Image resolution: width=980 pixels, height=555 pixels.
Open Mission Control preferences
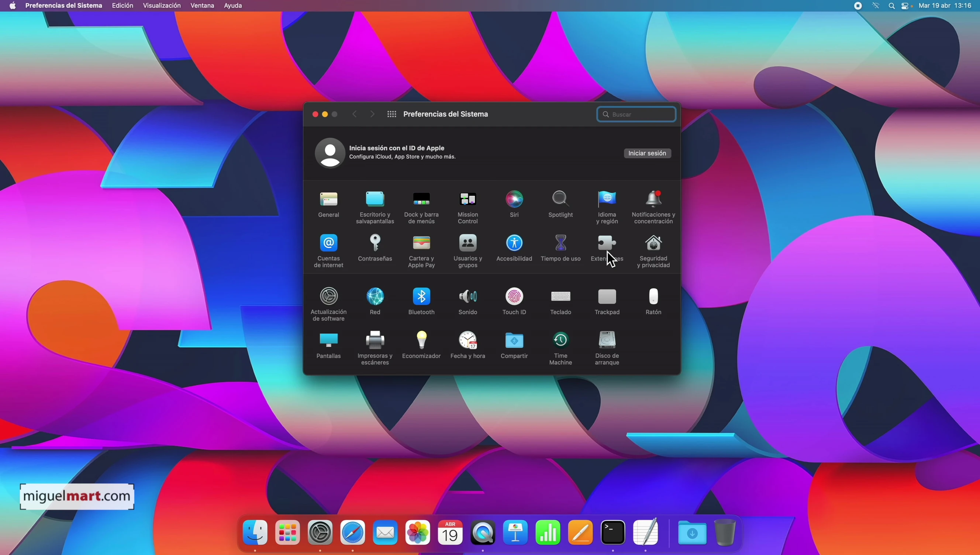coord(468,207)
